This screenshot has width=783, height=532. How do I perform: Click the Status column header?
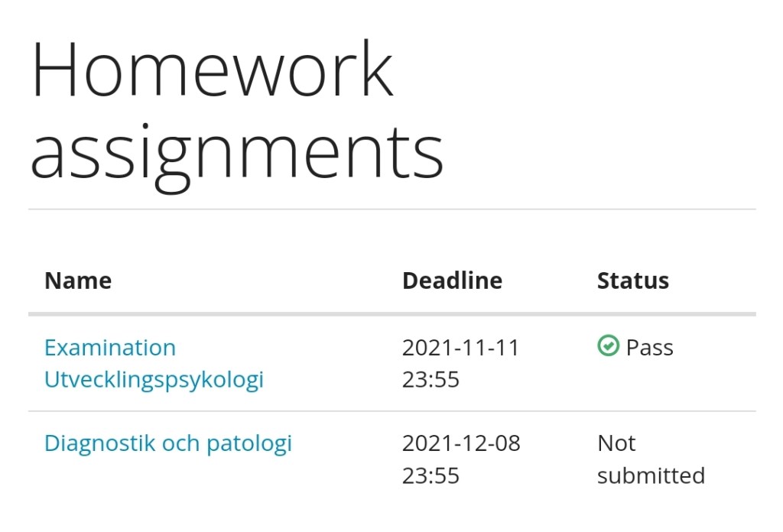(x=632, y=281)
